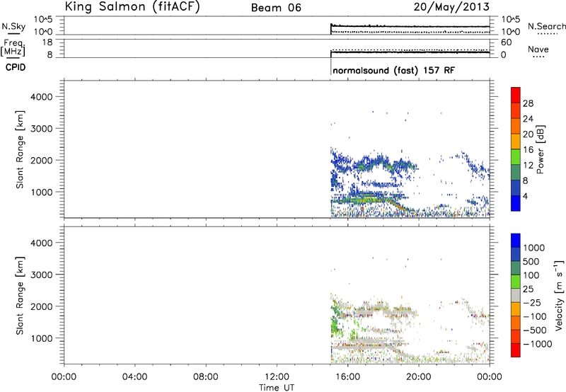Screen dimensions: 566x392
Task: Pick the dark green segment of velocity colorbar
Action: click(x=516, y=268)
